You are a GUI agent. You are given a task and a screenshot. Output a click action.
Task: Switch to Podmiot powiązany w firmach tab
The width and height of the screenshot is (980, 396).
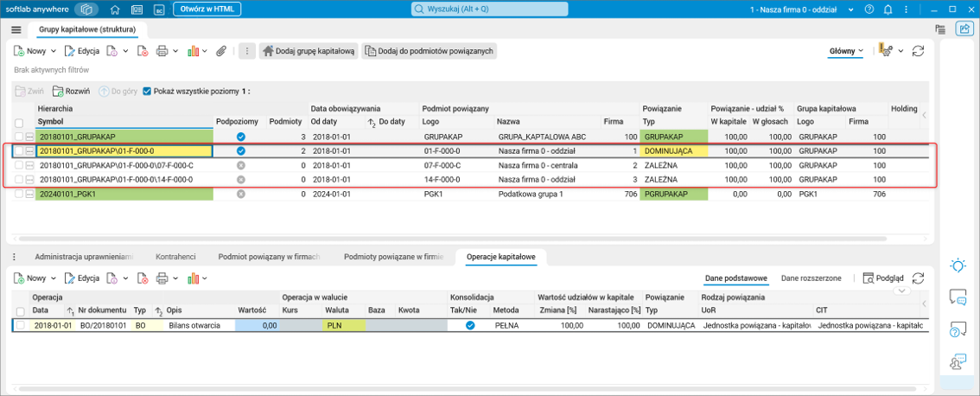[270, 257]
